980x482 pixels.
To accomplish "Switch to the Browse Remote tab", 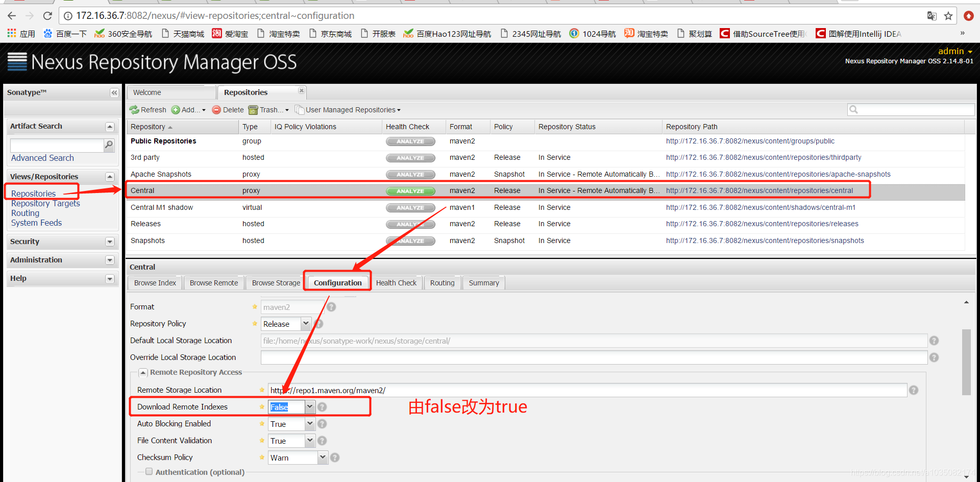I will coord(214,283).
